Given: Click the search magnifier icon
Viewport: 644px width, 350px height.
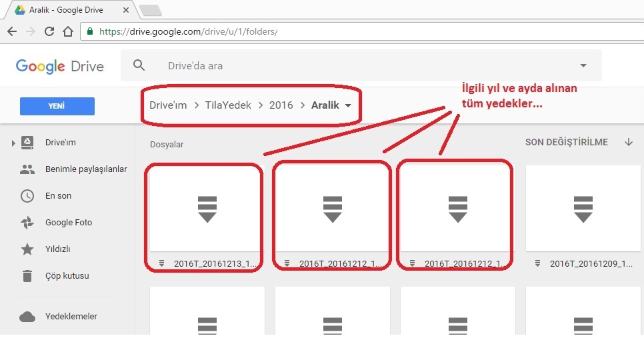Looking at the screenshot, I should tap(139, 65).
